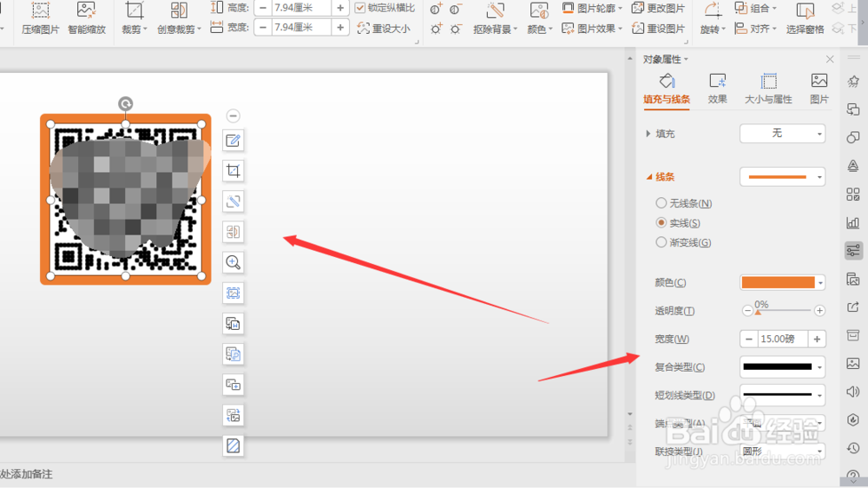Click the crop icon in floating toolbar
This screenshot has width=868, height=488.
(233, 170)
